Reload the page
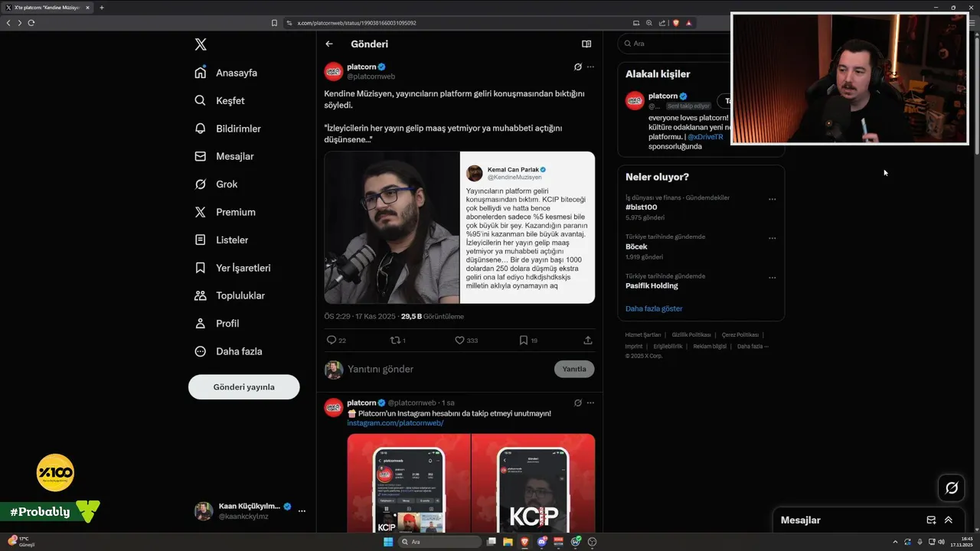Viewport: 980px width, 551px height. pyautogui.click(x=31, y=23)
